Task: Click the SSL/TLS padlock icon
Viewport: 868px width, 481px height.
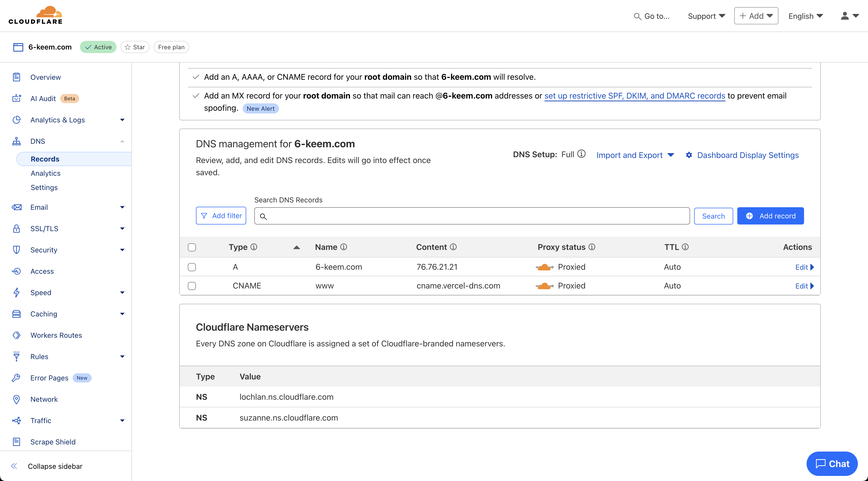Action: click(x=16, y=229)
